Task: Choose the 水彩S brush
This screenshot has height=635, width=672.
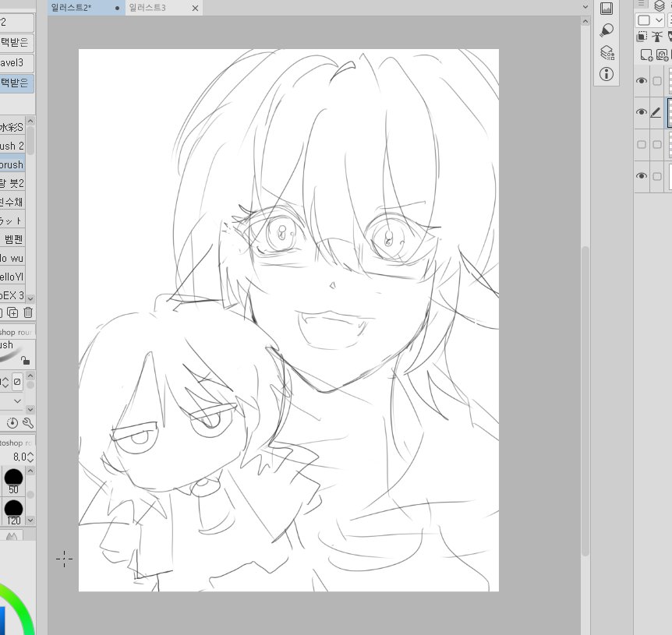Action: (x=12, y=127)
